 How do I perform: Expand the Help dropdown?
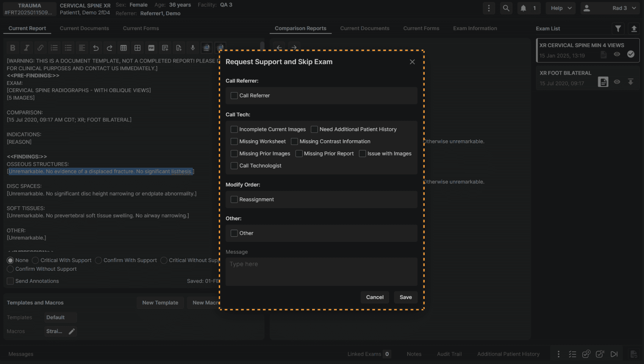(561, 8)
